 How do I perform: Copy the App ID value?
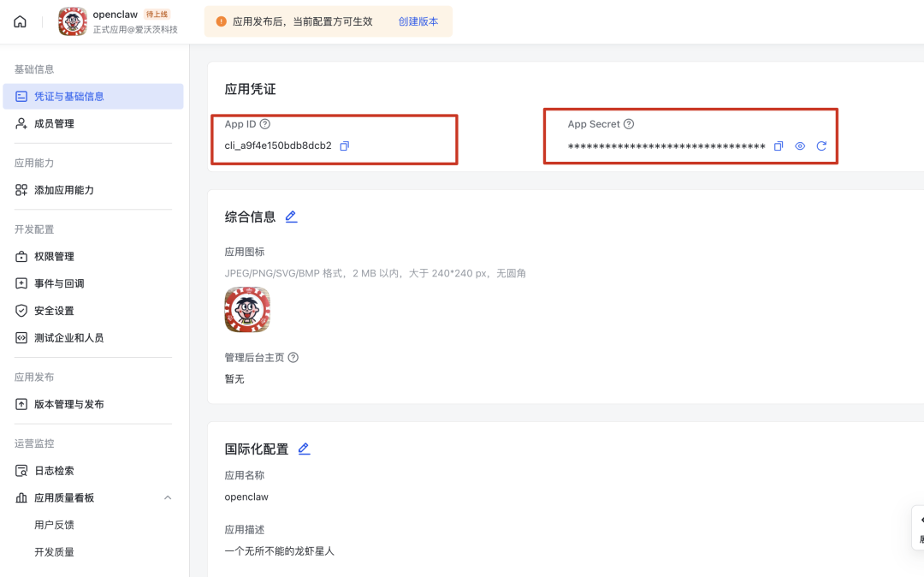[x=345, y=146]
